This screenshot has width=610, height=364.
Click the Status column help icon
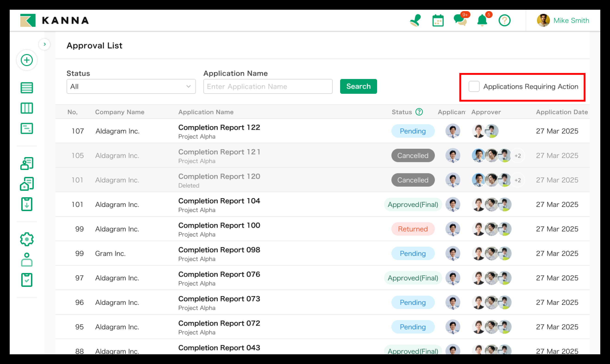pos(419,112)
